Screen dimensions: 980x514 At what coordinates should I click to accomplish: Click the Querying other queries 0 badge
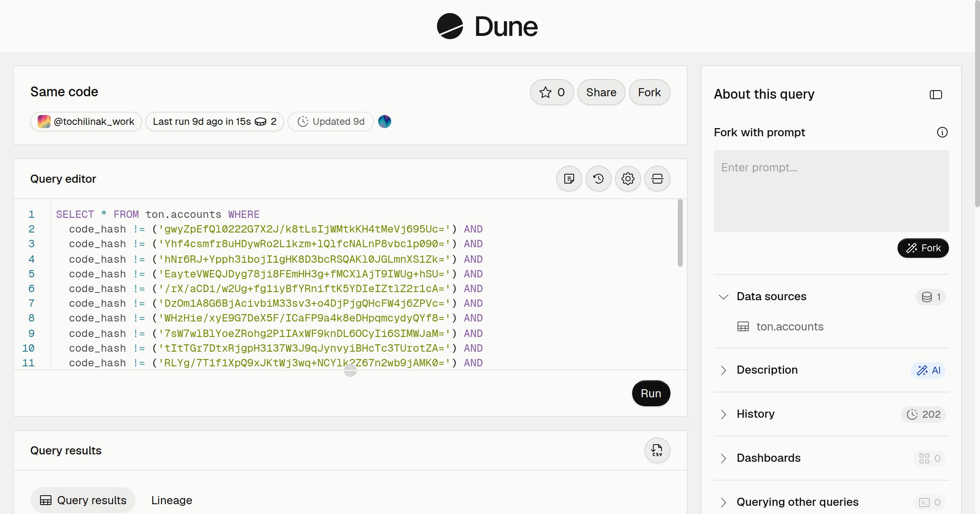[929, 503]
